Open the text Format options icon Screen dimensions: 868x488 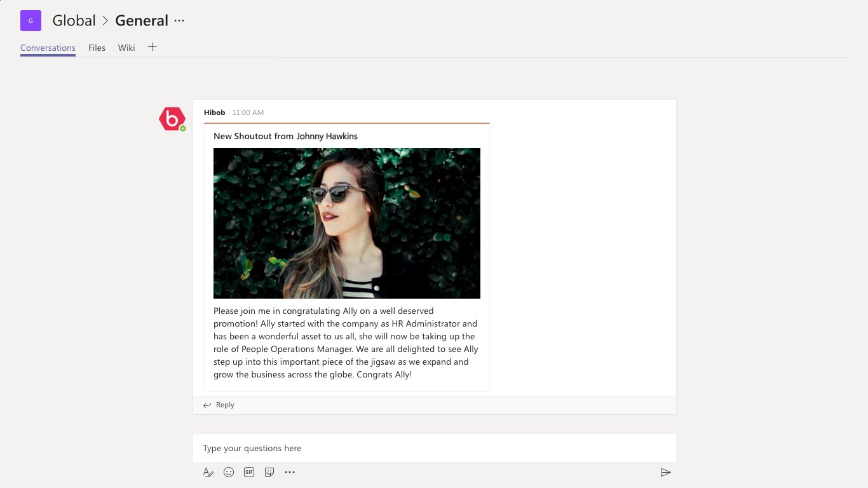tap(208, 472)
